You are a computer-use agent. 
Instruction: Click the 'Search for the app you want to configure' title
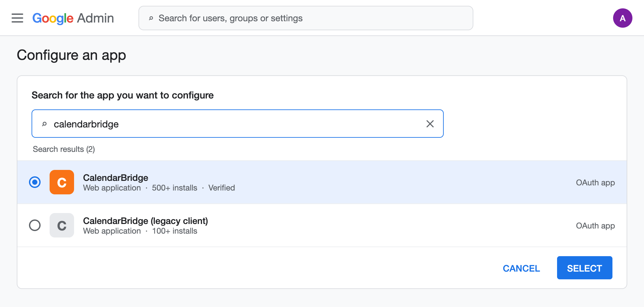123,95
